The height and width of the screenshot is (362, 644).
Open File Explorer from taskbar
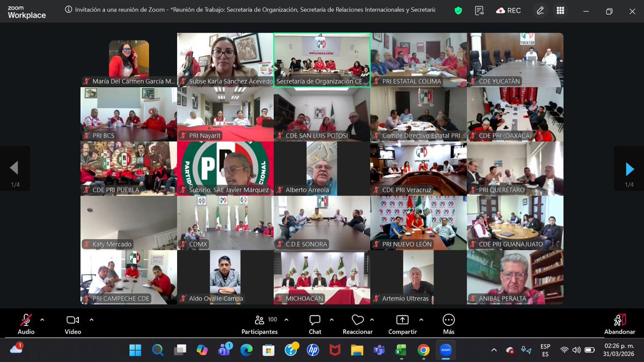click(x=357, y=350)
